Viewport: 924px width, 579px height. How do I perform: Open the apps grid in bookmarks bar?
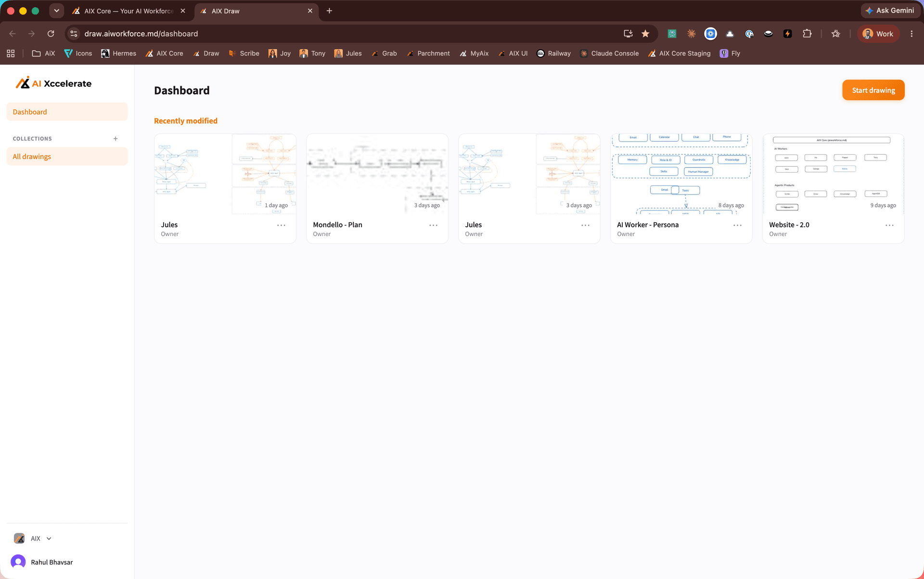coord(11,53)
